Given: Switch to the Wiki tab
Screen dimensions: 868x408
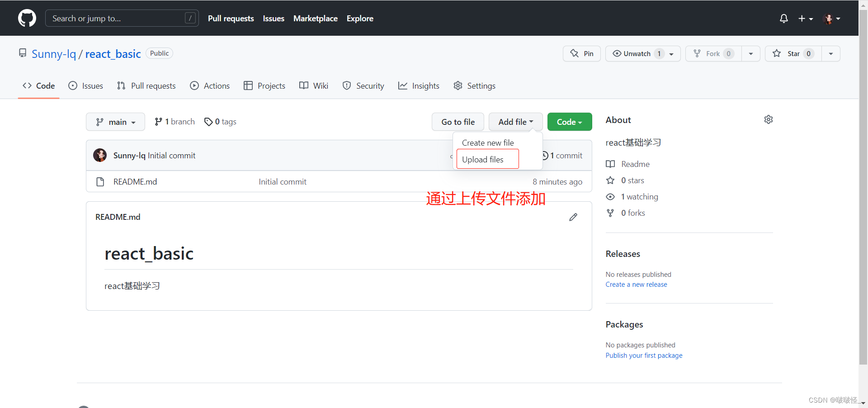Looking at the screenshot, I should click(x=314, y=86).
